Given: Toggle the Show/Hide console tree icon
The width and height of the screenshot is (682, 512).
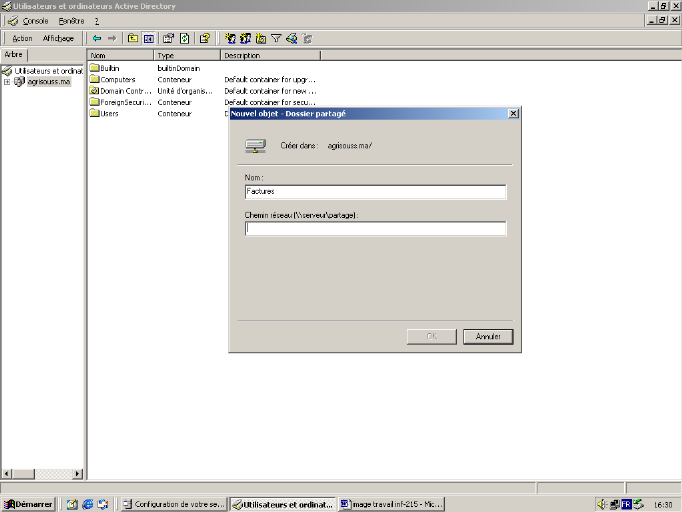Looking at the screenshot, I should coord(148,38).
